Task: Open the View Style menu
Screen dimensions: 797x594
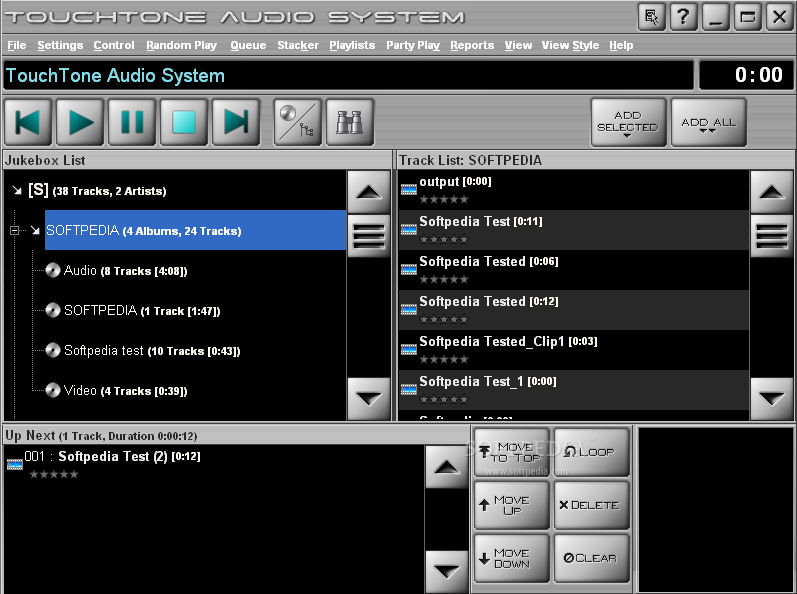Action: (x=570, y=45)
